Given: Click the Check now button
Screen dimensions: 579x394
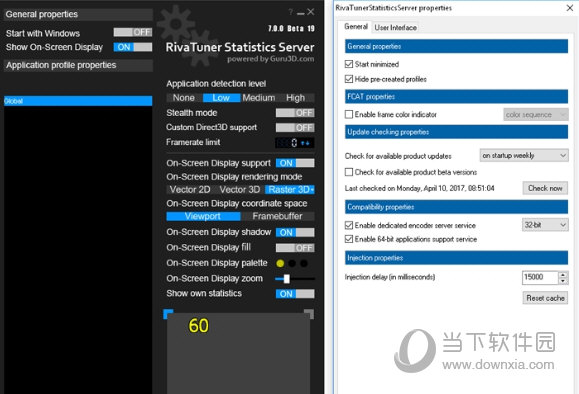Looking at the screenshot, I should (x=545, y=188).
